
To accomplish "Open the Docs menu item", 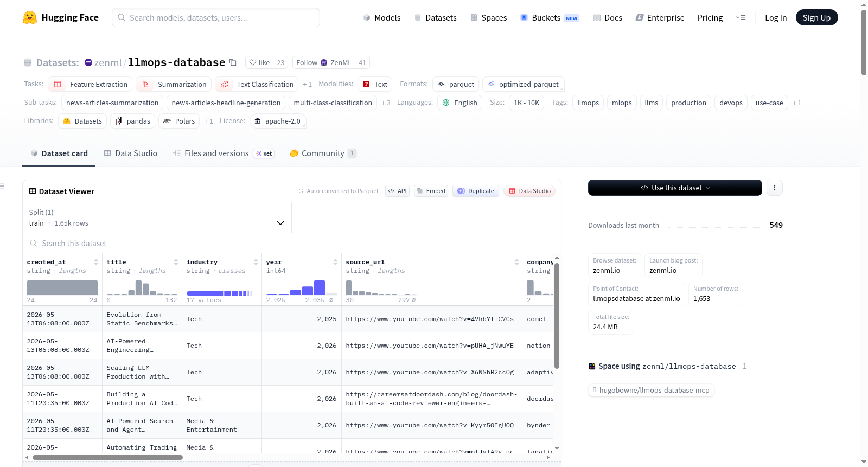I will click(607, 17).
